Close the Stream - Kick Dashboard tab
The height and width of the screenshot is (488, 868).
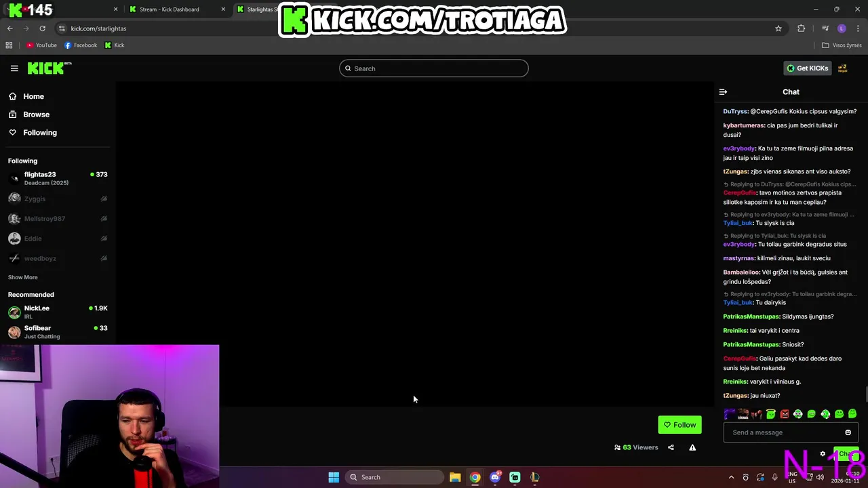click(223, 9)
